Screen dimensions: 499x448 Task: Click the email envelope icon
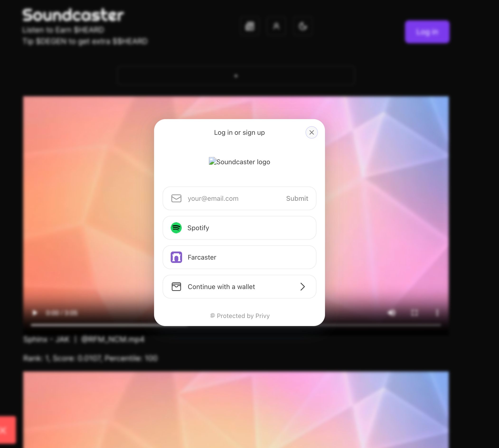[176, 198]
